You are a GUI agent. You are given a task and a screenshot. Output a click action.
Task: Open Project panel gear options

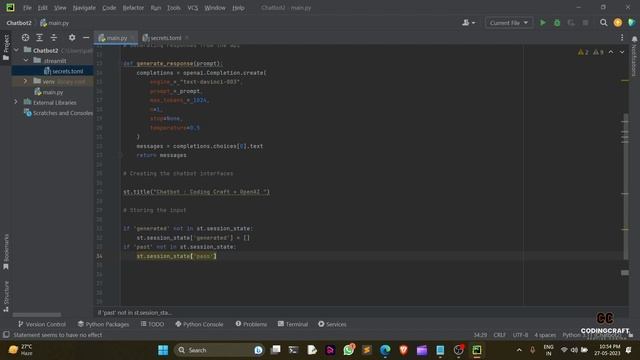click(x=72, y=38)
